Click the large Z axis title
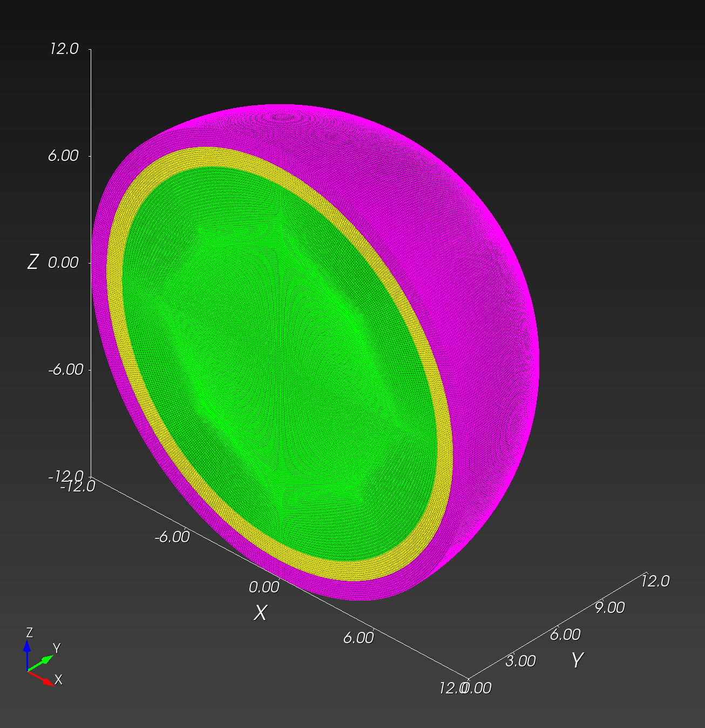This screenshot has height=728, width=705. click(33, 262)
